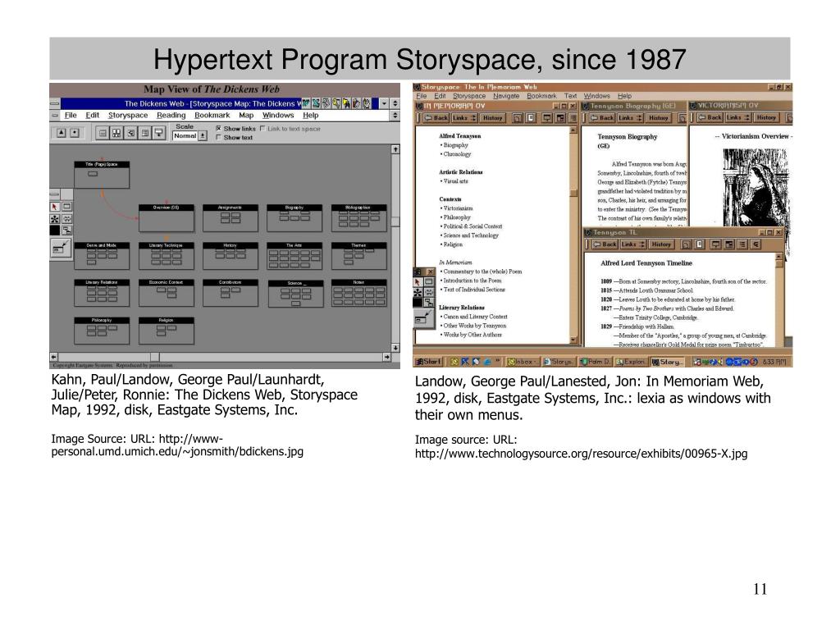This screenshot has width=840, height=630.
Task: Open Links selector in VICTORIANISM OV window
Action: click(737, 117)
